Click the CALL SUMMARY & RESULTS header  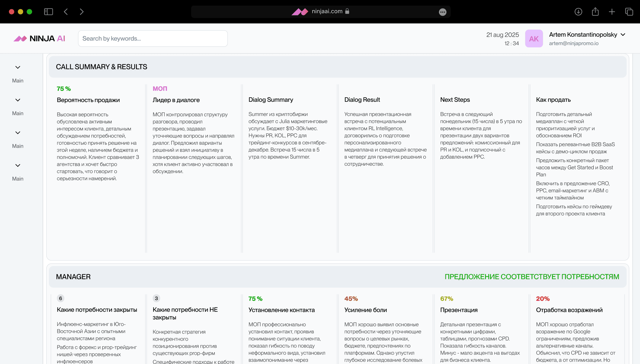click(101, 67)
